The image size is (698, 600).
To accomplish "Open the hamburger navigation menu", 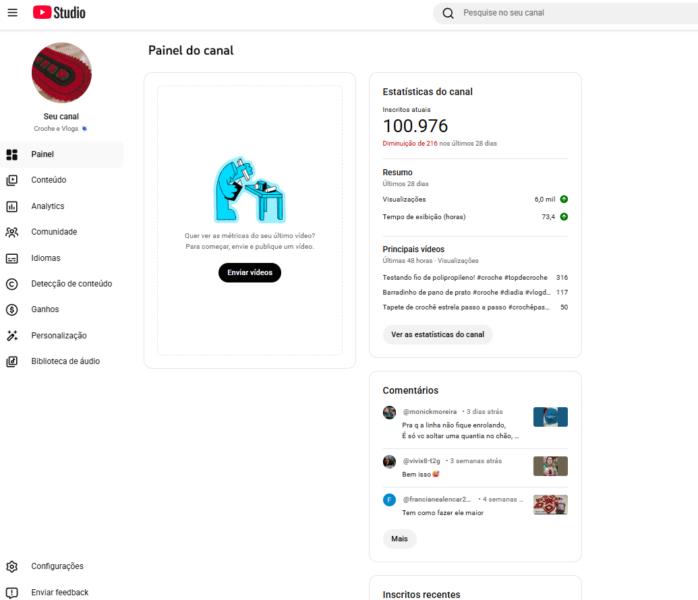I will coord(12,12).
